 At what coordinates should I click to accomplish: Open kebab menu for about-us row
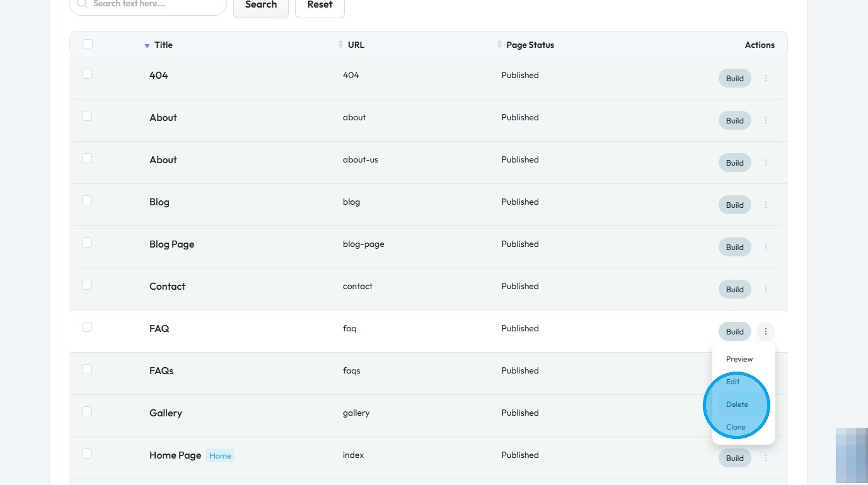pos(766,163)
